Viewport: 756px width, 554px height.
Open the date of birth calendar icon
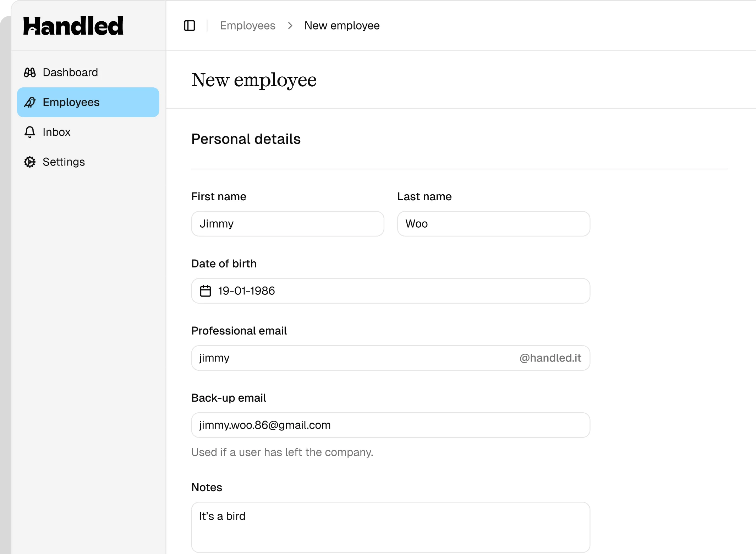[x=206, y=291]
